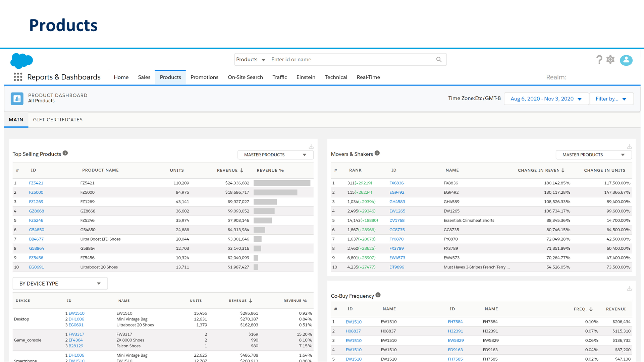The width and height of the screenshot is (644, 362).
Task: Open the Einstein tab
Action: [306, 77]
